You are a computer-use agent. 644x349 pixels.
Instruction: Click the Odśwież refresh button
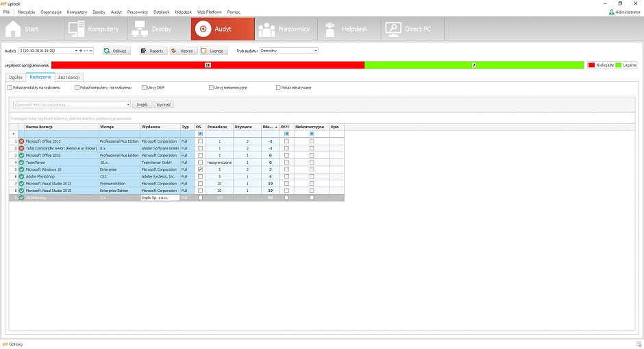click(116, 51)
